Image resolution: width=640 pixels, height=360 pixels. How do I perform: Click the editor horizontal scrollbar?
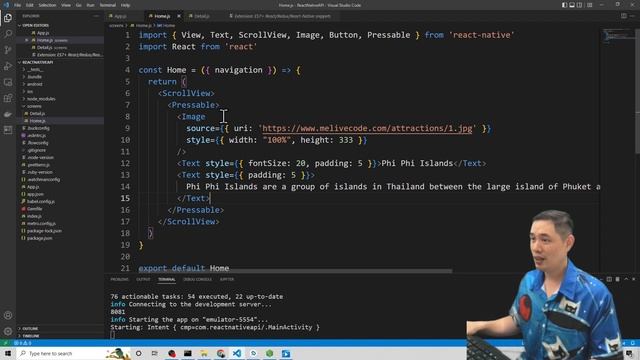[295, 271]
